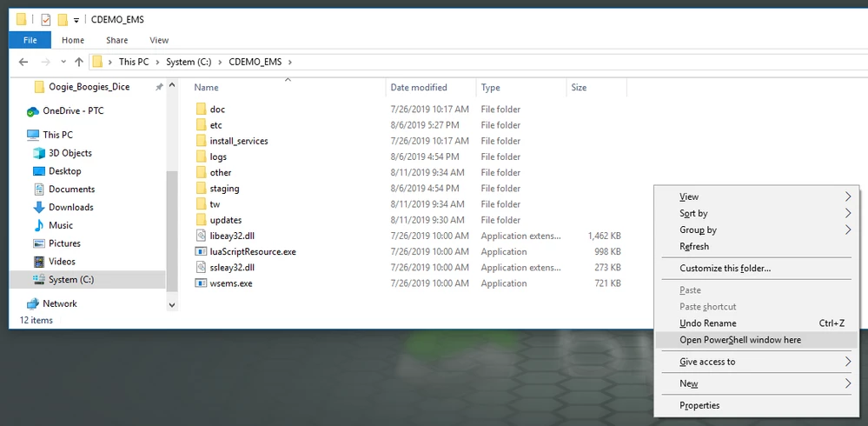Click the Pictures icon in sidebar

point(39,243)
